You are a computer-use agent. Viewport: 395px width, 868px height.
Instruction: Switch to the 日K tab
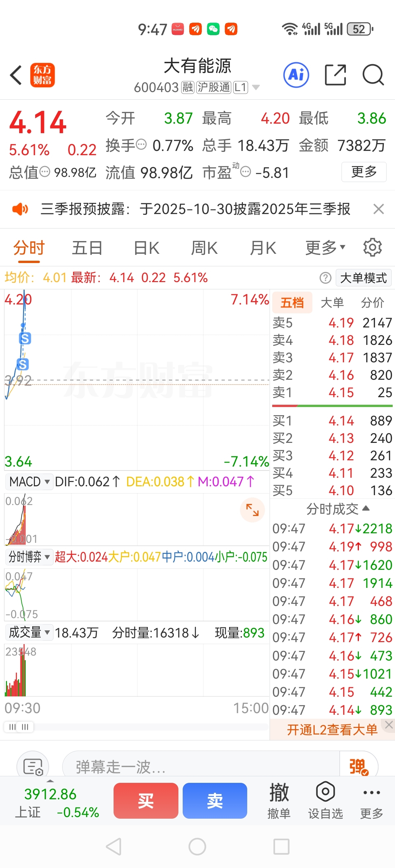(146, 248)
